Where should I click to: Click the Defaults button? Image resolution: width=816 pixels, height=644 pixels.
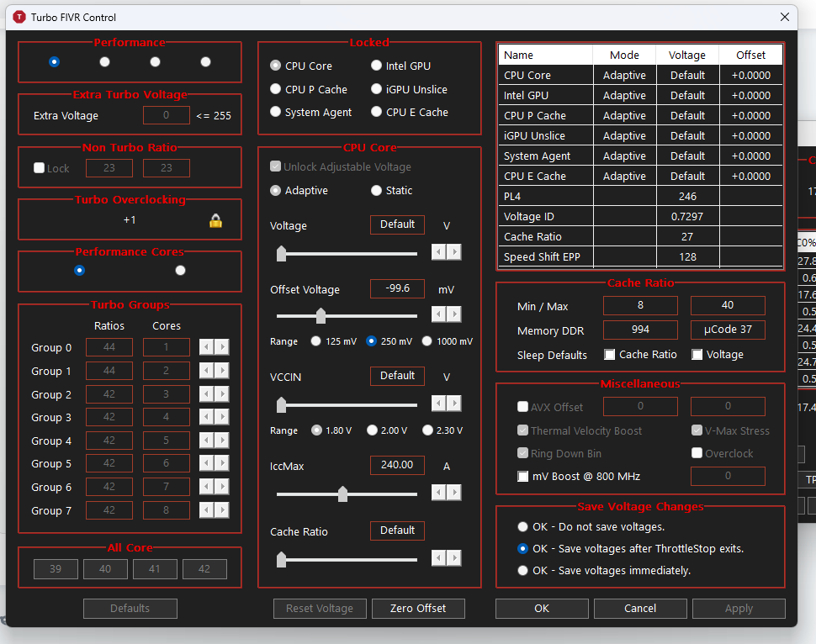coord(130,609)
